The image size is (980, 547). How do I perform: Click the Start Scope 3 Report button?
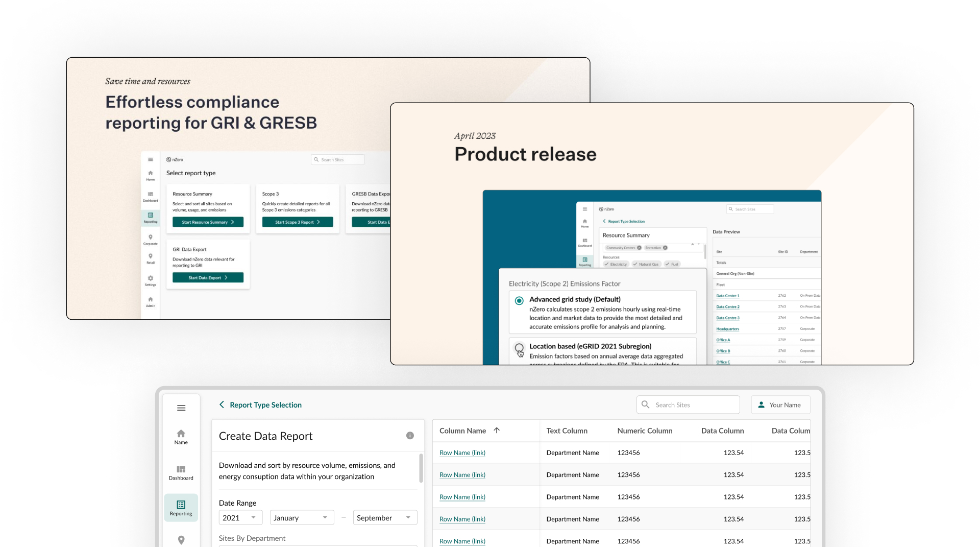[x=298, y=222]
